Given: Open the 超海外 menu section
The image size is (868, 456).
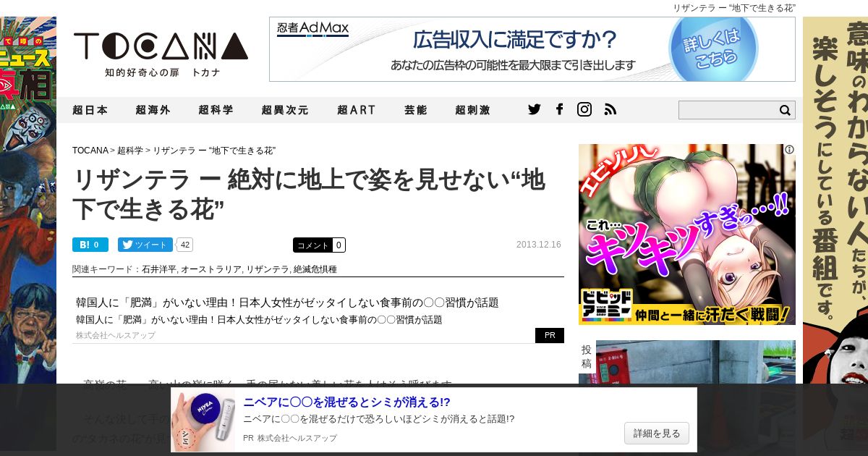Looking at the screenshot, I should (153, 110).
